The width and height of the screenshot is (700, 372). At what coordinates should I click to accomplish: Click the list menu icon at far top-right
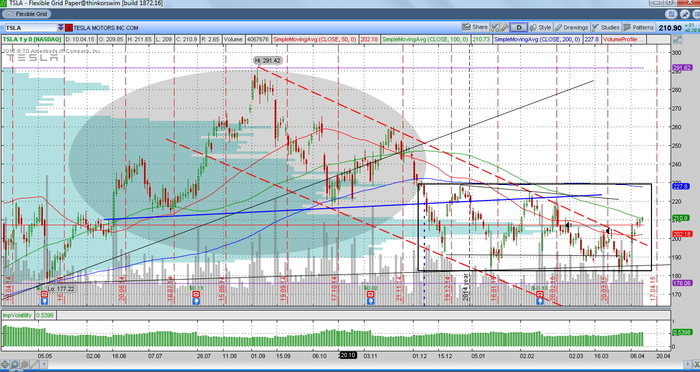696,14
